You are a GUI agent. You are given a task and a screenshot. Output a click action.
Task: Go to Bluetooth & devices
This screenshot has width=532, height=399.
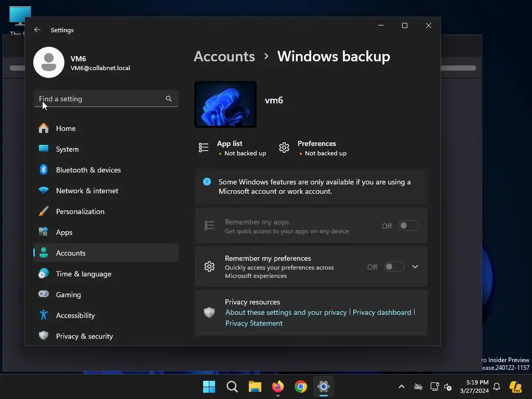106,170
